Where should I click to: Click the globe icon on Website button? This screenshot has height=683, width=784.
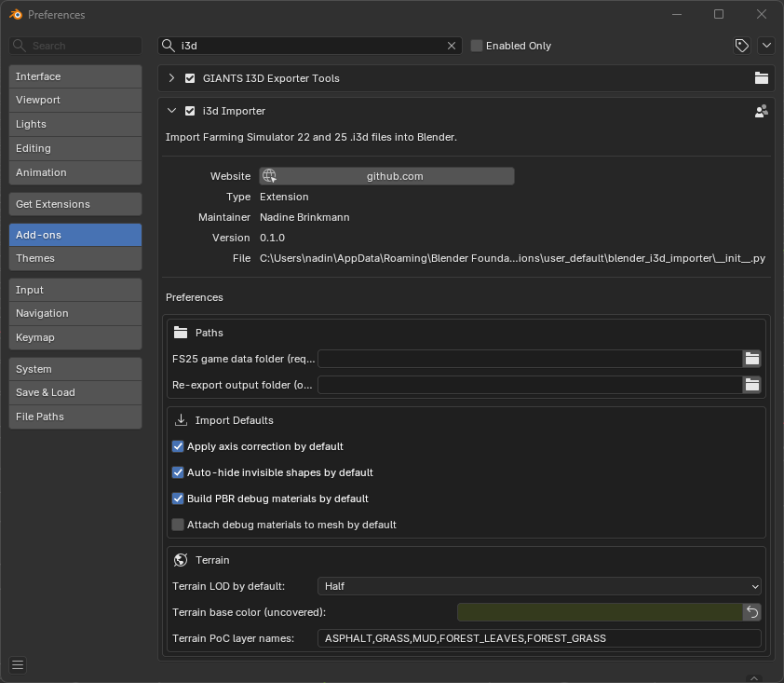click(x=269, y=176)
